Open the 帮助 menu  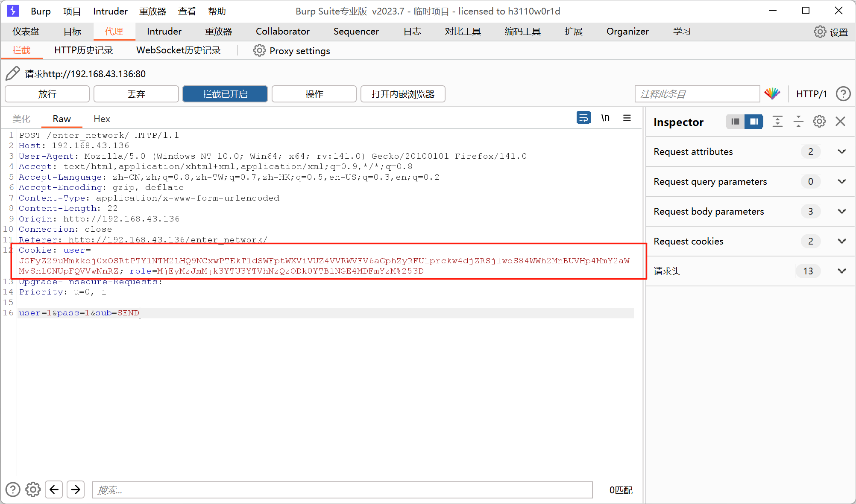pos(217,11)
